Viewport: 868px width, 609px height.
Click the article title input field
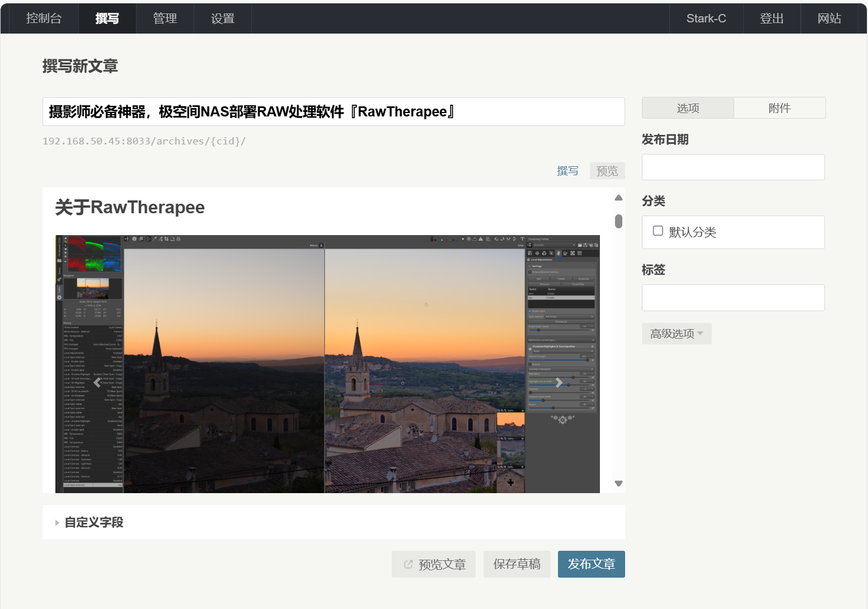coord(334,111)
